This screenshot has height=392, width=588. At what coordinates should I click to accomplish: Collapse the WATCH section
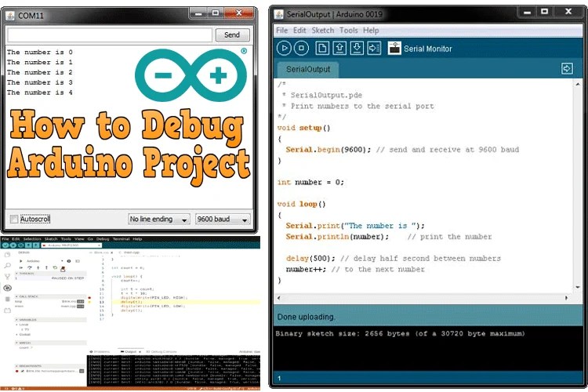(x=51, y=343)
